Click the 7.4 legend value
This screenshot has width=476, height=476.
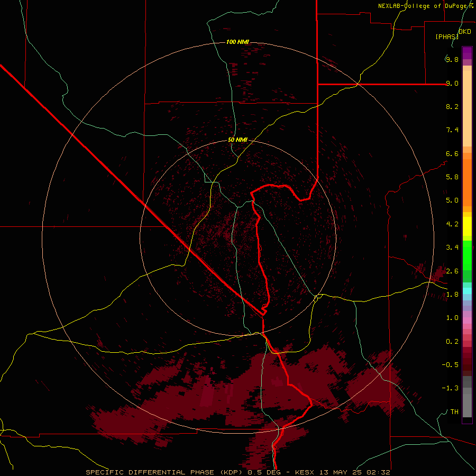point(452,130)
